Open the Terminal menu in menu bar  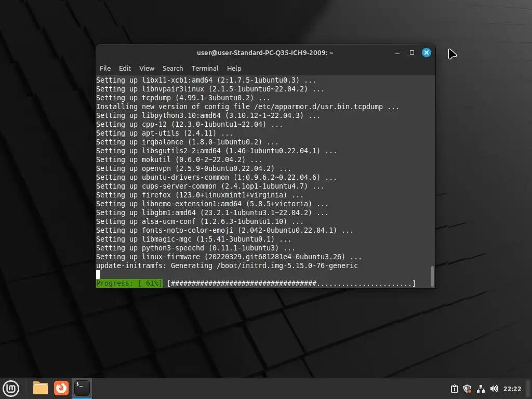click(x=205, y=68)
